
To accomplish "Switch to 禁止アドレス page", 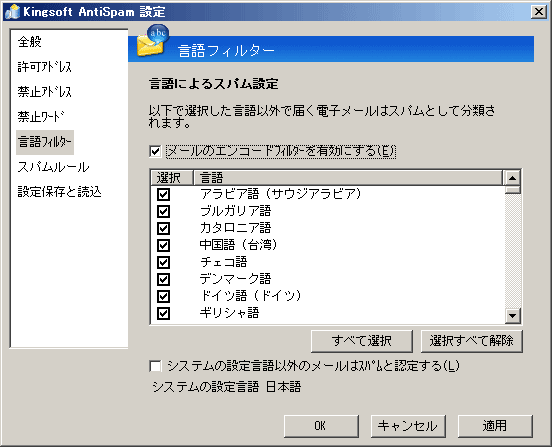I will [44, 92].
